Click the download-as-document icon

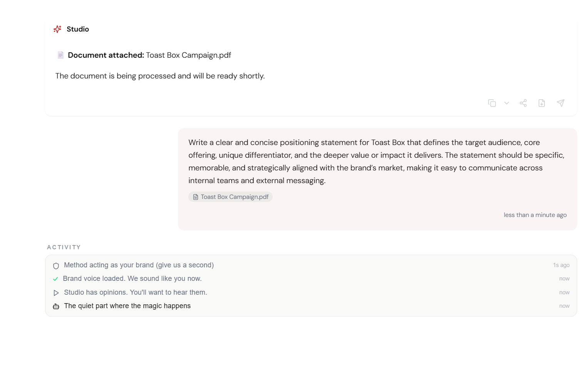(x=541, y=103)
